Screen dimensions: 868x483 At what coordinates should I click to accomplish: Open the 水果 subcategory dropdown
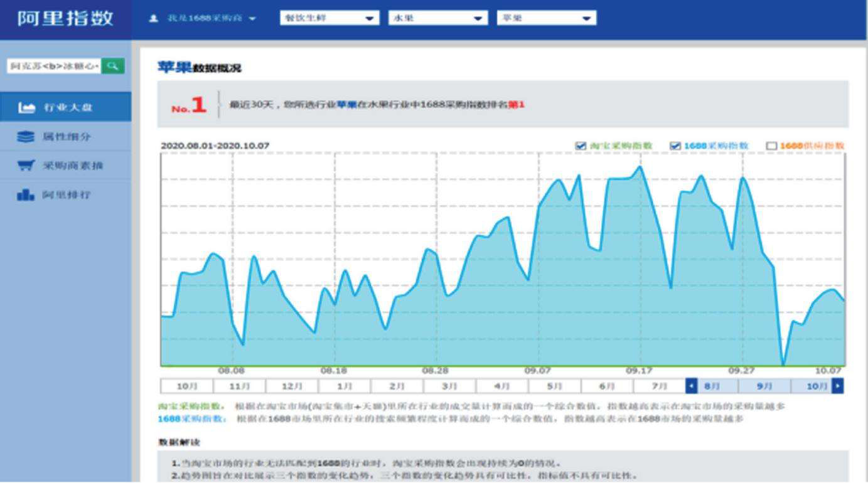[438, 19]
